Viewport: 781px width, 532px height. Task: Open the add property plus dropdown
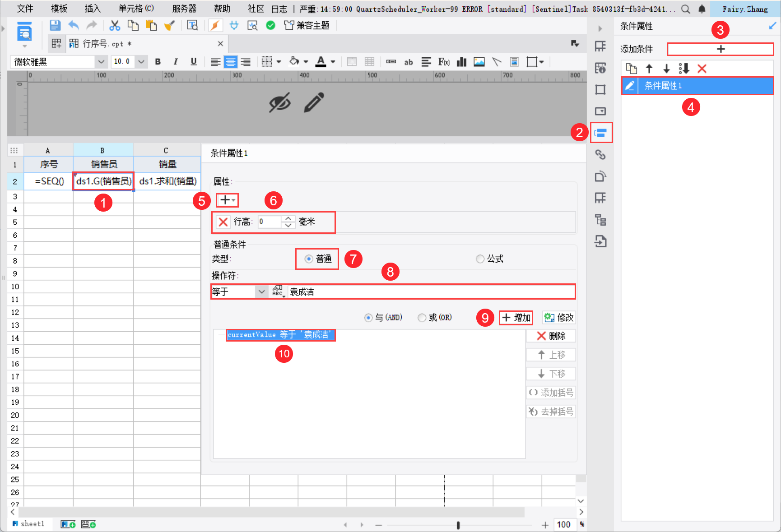tap(228, 200)
